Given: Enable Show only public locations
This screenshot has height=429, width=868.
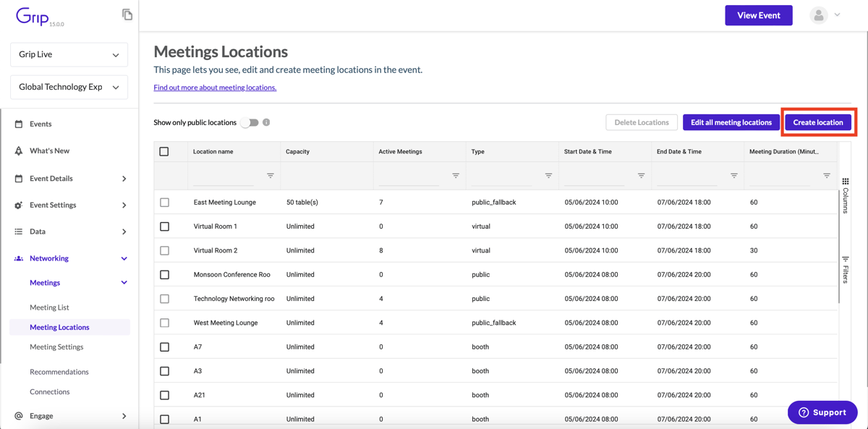Looking at the screenshot, I should click(x=249, y=123).
